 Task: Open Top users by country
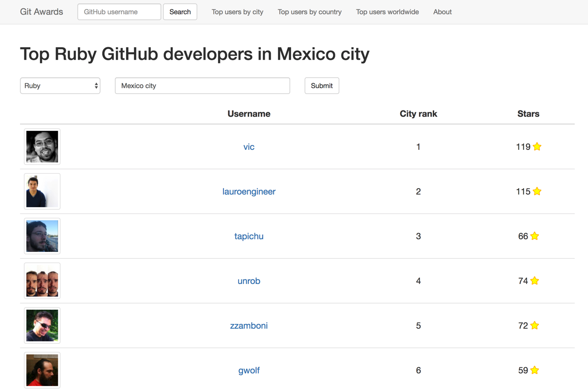[310, 12]
